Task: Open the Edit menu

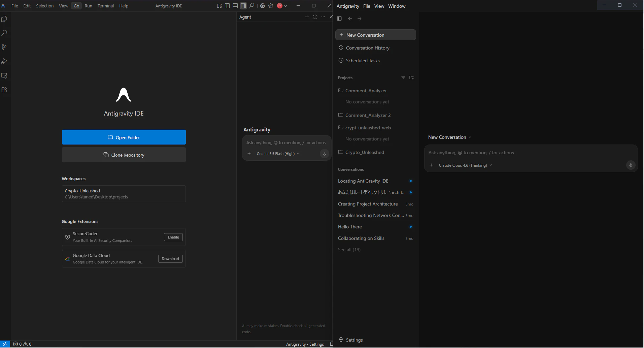Action: pyautogui.click(x=27, y=6)
